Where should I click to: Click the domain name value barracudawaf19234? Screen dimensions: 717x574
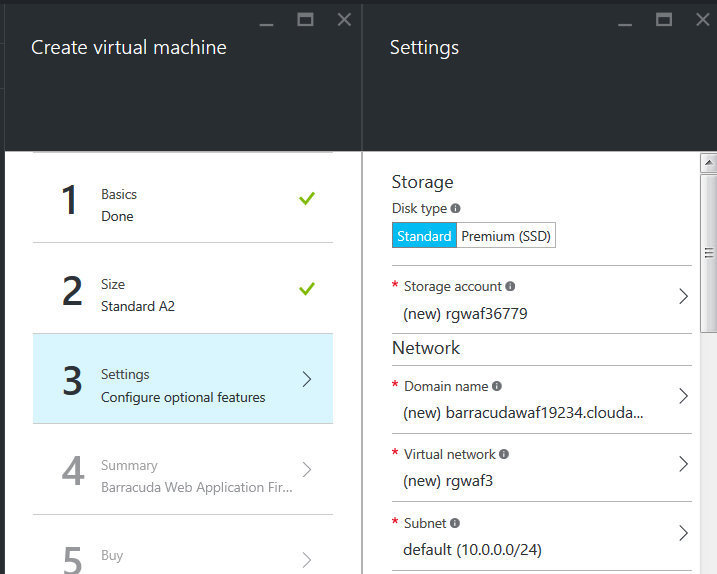pos(523,413)
